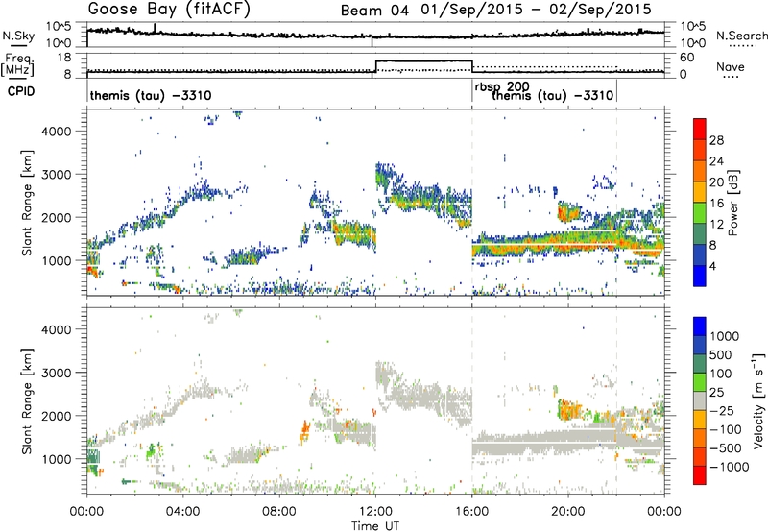Click the "N.Sky" legend label
This screenshot has width=768, height=532.
coord(18,36)
